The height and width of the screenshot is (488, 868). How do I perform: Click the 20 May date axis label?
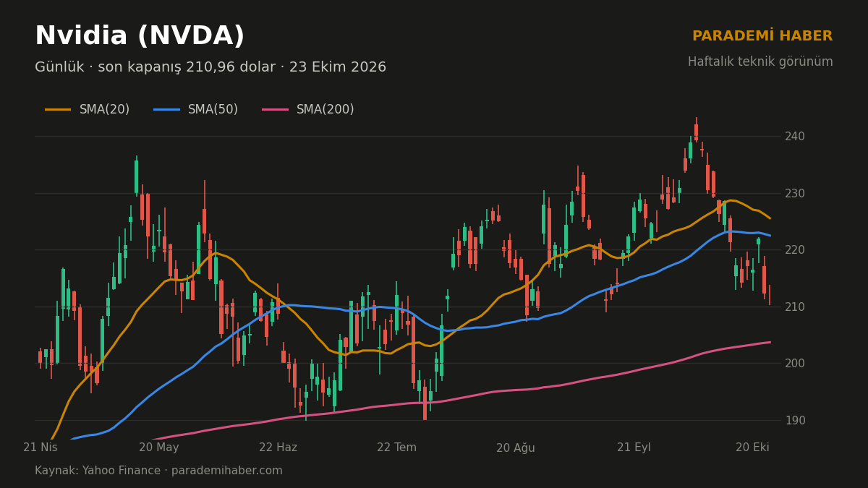(x=159, y=448)
